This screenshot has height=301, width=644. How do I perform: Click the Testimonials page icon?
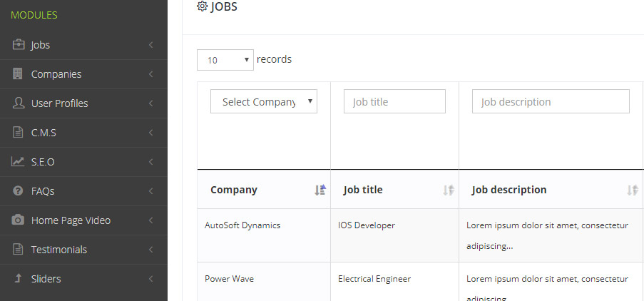click(19, 250)
